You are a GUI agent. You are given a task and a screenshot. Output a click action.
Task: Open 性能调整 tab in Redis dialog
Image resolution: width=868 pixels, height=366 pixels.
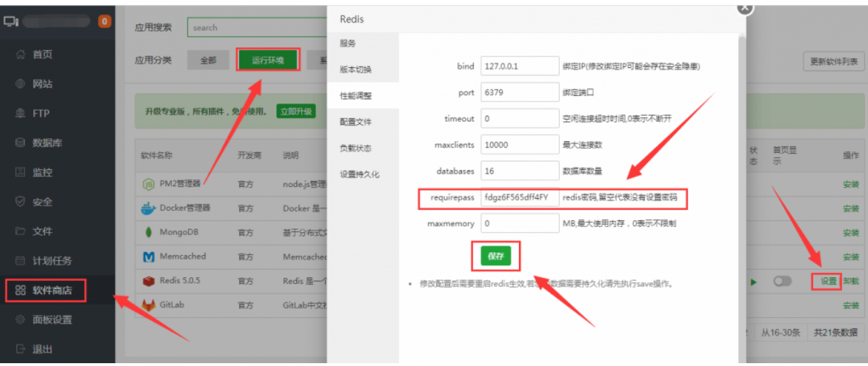pos(363,96)
